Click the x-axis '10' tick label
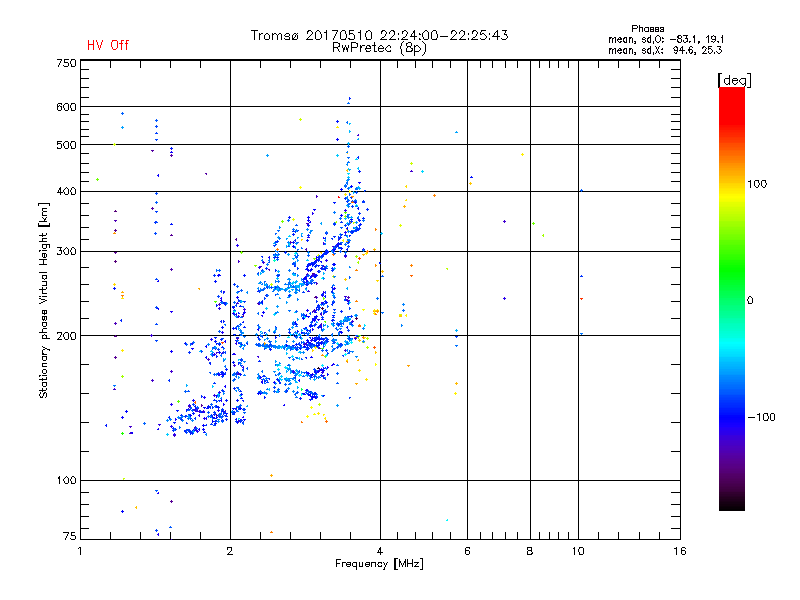This screenshot has height=600, width=800. tap(578, 551)
